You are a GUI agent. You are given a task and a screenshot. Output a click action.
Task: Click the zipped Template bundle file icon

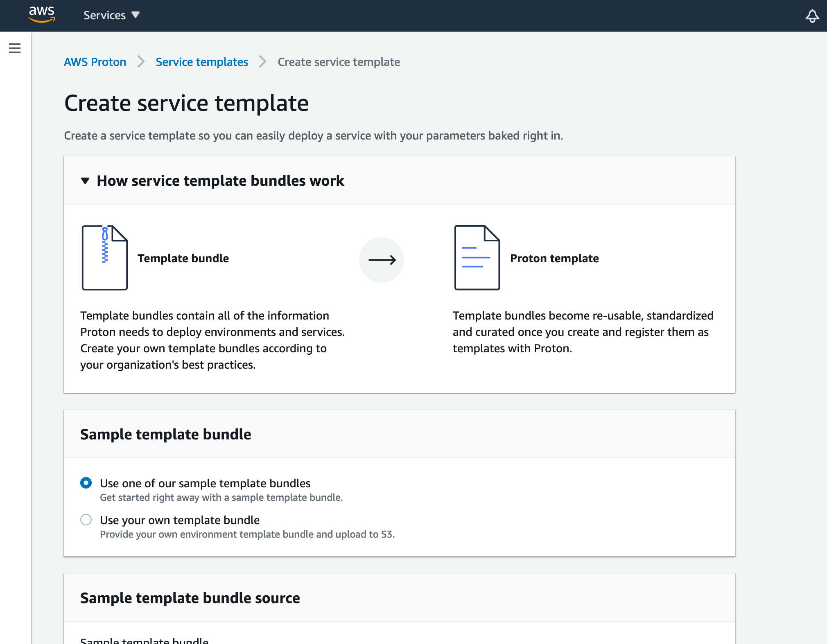tap(105, 258)
